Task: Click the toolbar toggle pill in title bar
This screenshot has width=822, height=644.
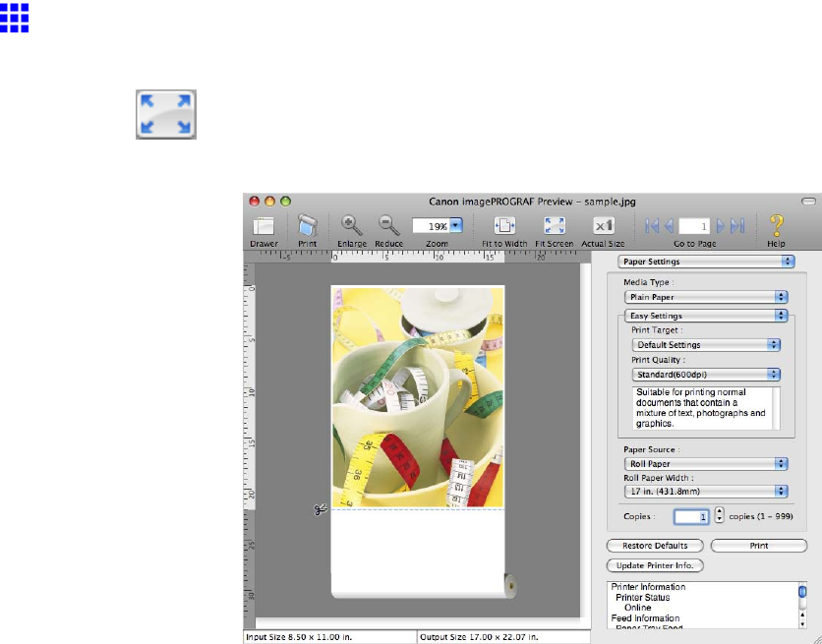Action: pyautogui.click(x=809, y=202)
